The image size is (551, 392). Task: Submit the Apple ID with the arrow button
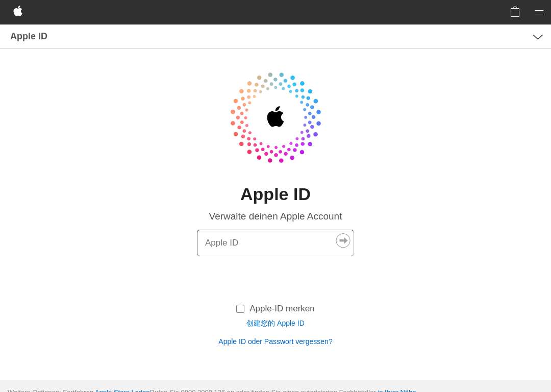coord(343,240)
